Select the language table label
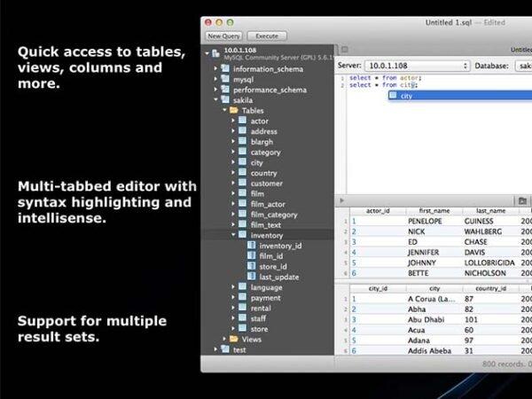Screen dimensions: 532x399 [x=266, y=287]
